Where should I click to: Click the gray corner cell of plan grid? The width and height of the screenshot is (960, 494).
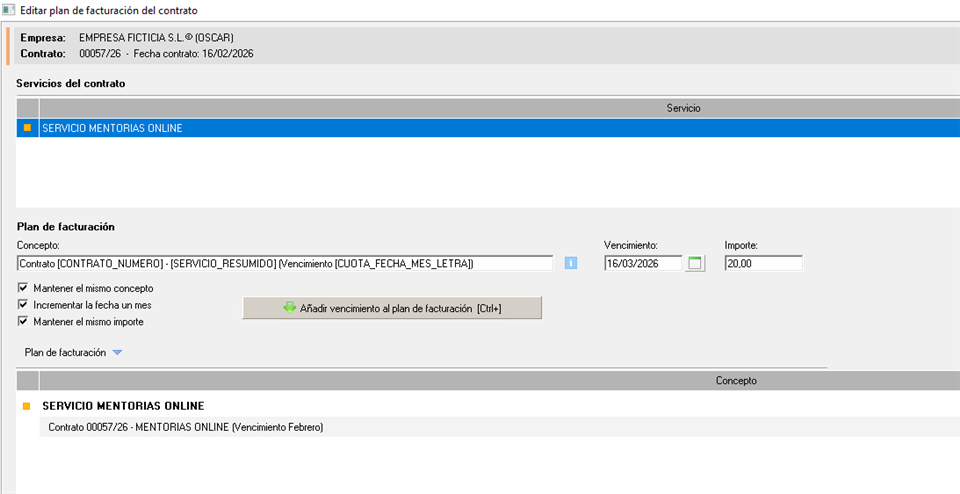click(27, 381)
